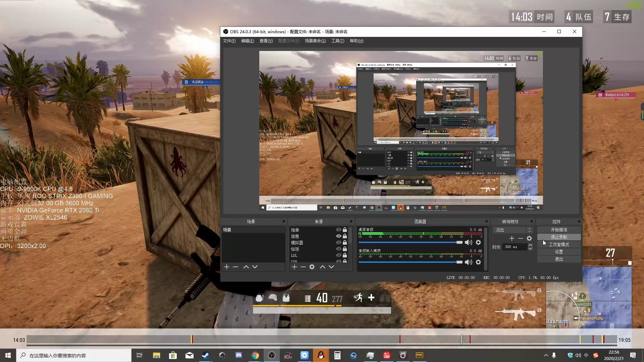
Task: Show visibility of 恰饭 source
Action: [x=338, y=249]
